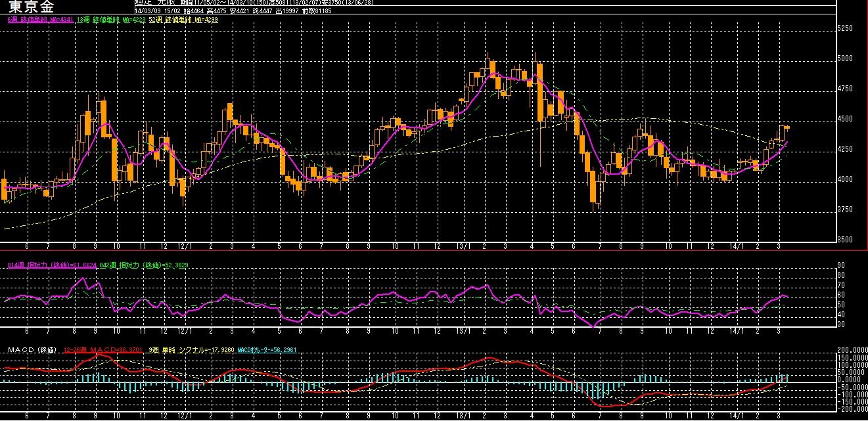
Task: Select the MACDオシレーター legend label
Action: (x=267, y=349)
